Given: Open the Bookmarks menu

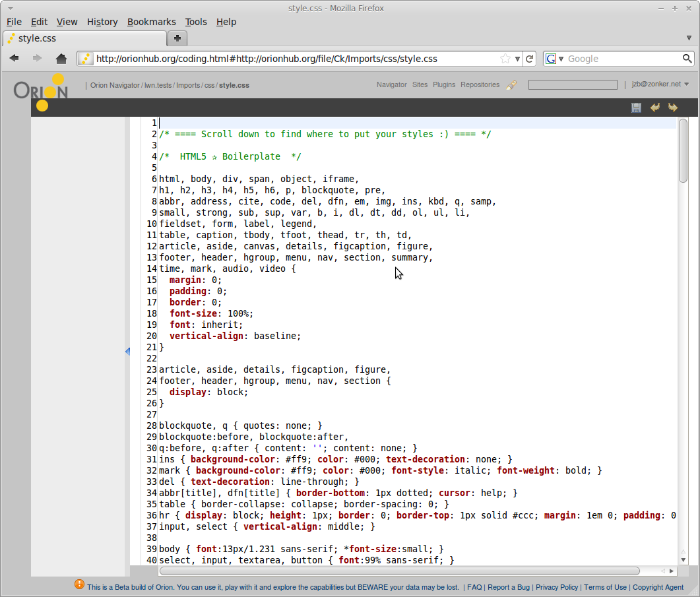Looking at the screenshot, I should (x=151, y=22).
